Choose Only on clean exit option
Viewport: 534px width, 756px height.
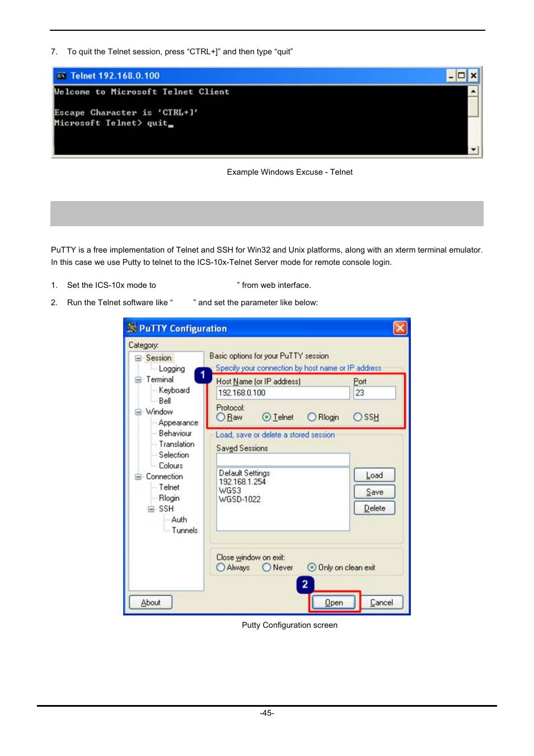(x=312, y=567)
